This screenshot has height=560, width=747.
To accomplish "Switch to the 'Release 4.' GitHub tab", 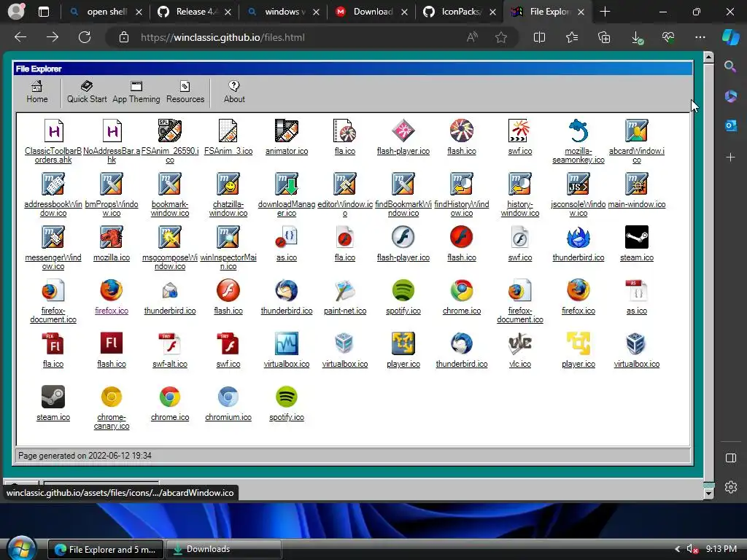I will click(195, 12).
